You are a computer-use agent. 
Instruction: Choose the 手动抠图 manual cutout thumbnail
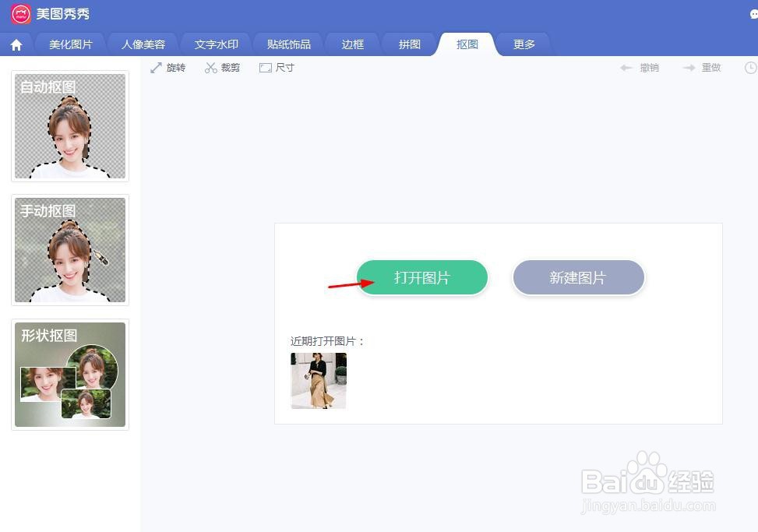point(69,250)
